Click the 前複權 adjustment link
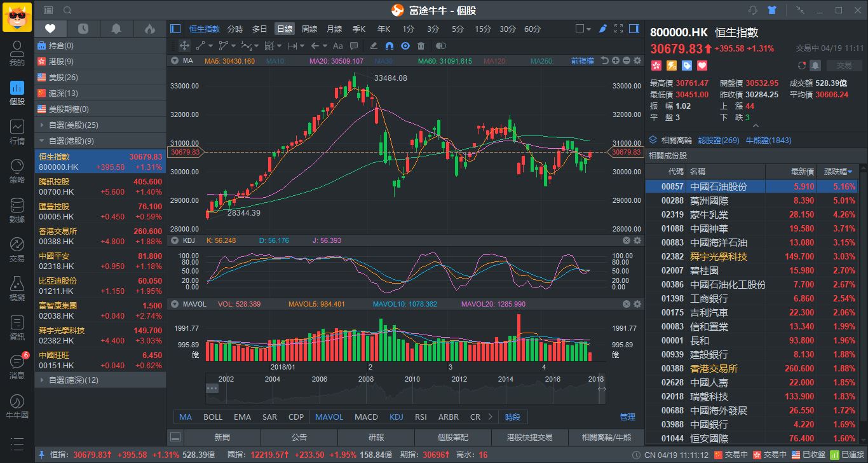Viewport: 868px width, 463px height. tap(582, 61)
